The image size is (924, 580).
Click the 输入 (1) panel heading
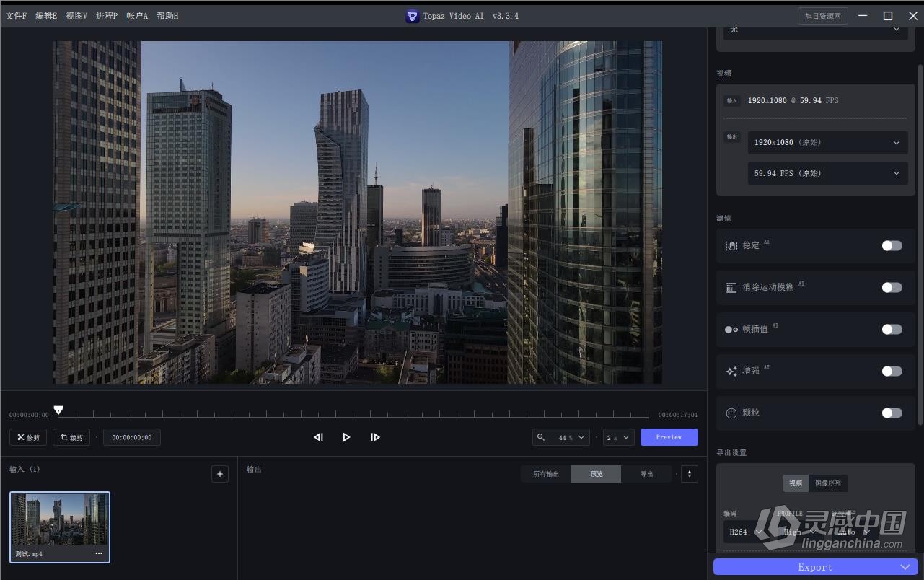[25, 469]
